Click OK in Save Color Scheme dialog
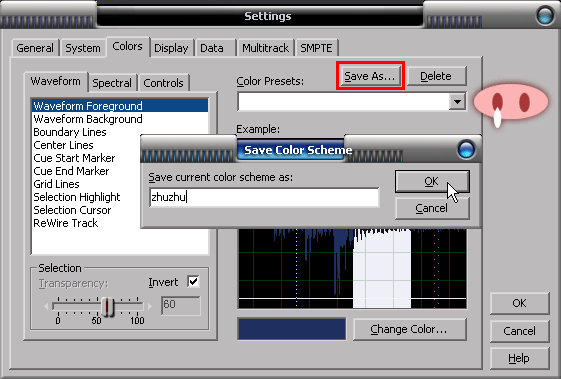Image resolution: width=561 pixels, height=379 pixels. point(432,181)
